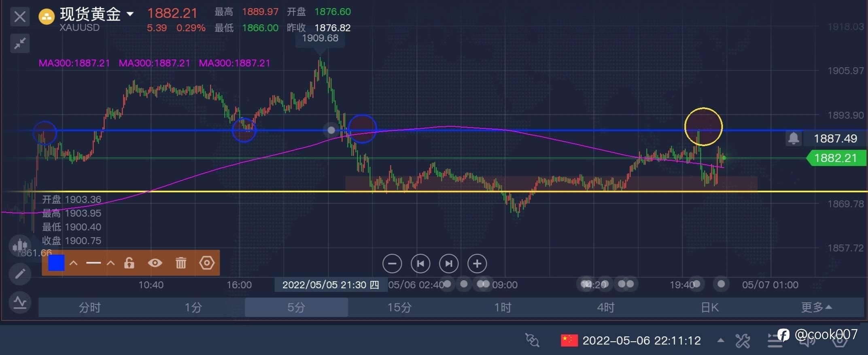
Task: Click the 1909.68 high price marker
Action: point(320,38)
